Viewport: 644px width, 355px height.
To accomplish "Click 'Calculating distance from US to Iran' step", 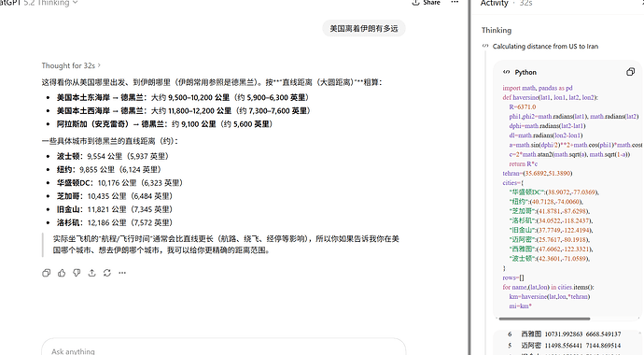I will click(545, 47).
